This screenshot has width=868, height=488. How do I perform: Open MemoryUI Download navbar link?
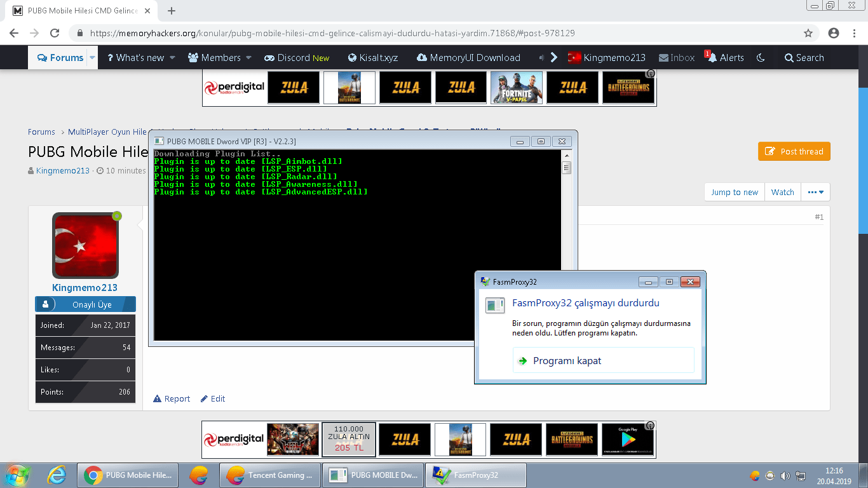point(468,58)
